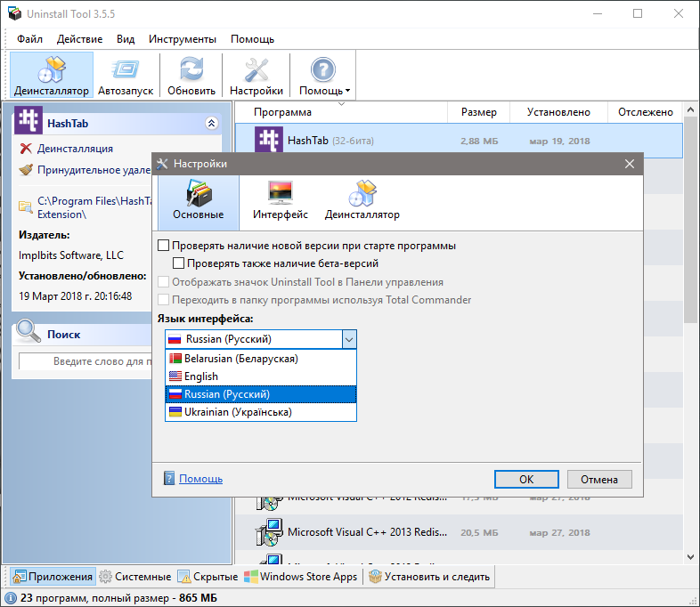Click the program list scroll up arrow
This screenshot has width=700, height=607.
coord(690,109)
